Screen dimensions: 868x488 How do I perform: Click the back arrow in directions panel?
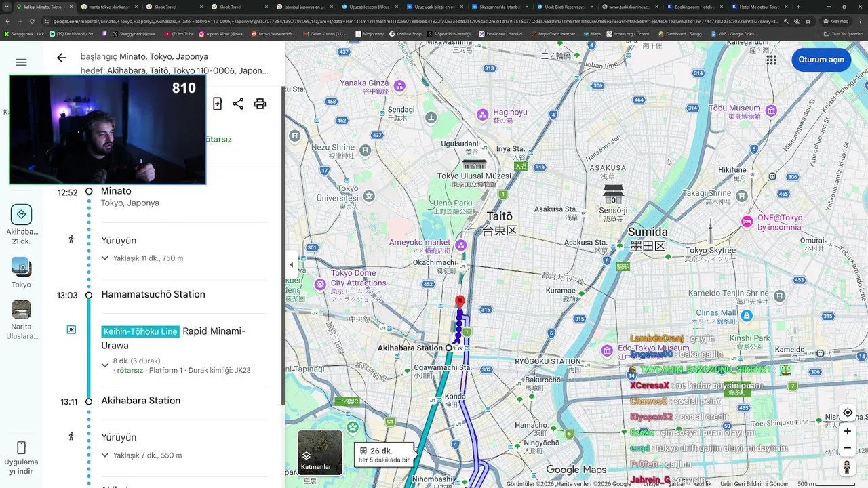point(62,58)
